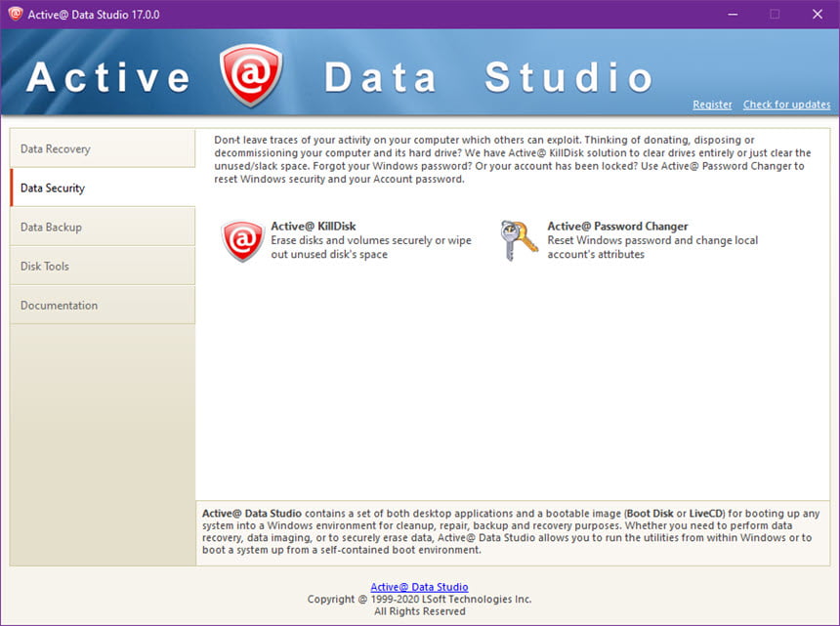
Task: Click the red shield logo in banner
Action: click(x=251, y=75)
